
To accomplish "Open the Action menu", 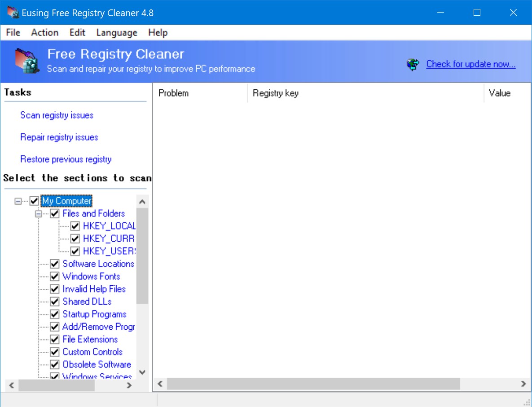I will click(44, 32).
